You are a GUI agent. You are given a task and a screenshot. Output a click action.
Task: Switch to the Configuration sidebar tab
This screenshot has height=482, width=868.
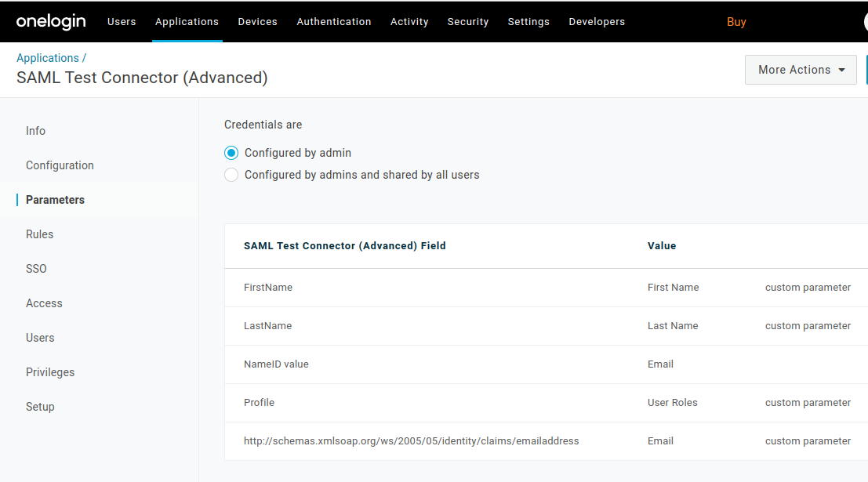[x=60, y=165]
